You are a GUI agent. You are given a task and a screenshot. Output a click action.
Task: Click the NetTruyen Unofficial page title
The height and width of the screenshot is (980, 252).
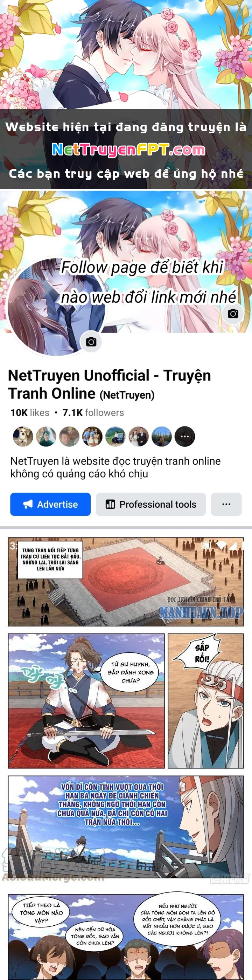click(x=110, y=384)
